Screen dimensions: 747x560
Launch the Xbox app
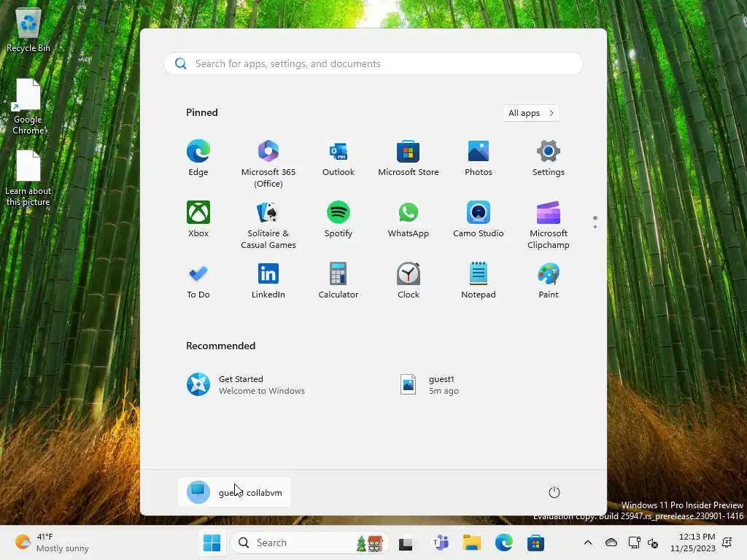(198, 219)
